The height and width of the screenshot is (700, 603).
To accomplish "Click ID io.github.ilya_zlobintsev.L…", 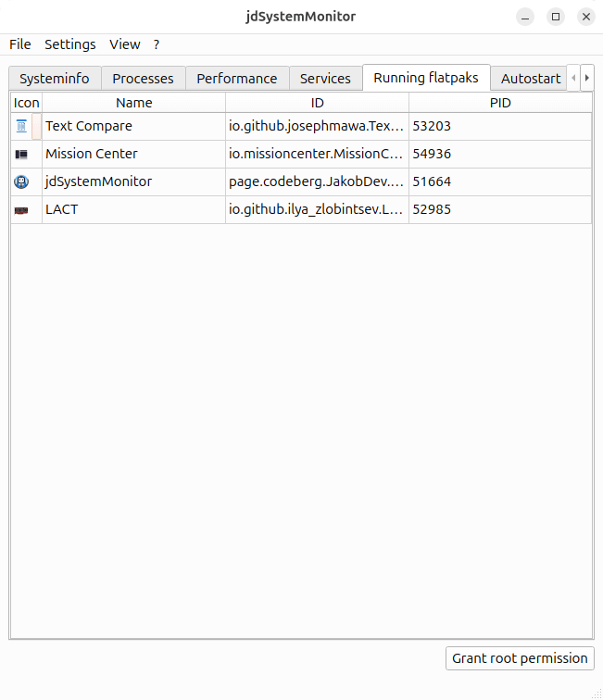I will coord(317,209).
